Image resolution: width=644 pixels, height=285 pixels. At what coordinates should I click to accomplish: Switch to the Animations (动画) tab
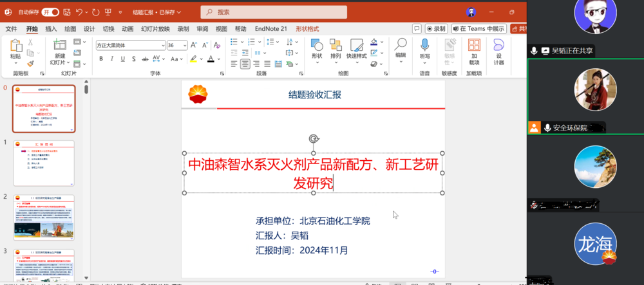point(128,29)
